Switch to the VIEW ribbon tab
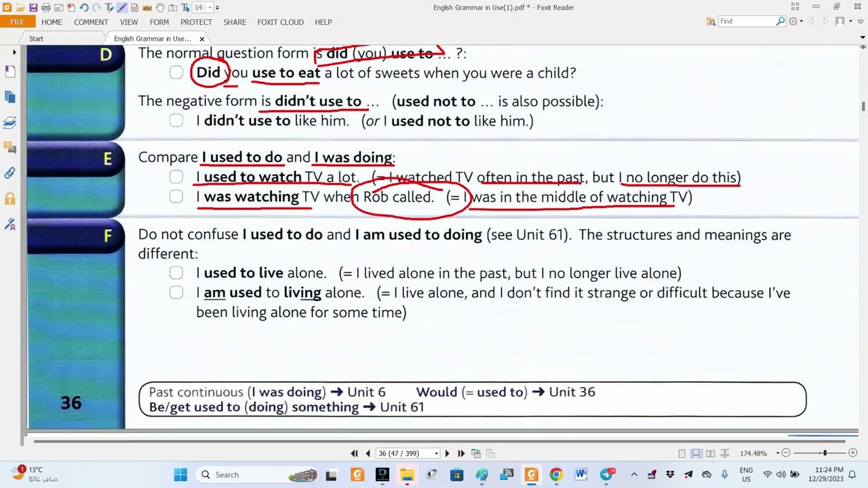The width and height of the screenshot is (868, 488). (x=129, y=22)
